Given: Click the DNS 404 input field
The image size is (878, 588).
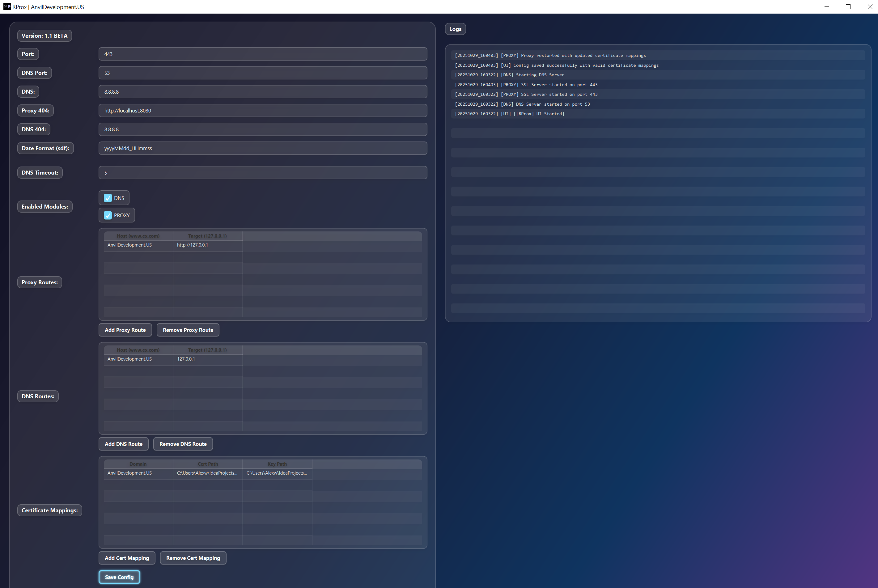Looking at the screenshot, I should tap(263, 129).
